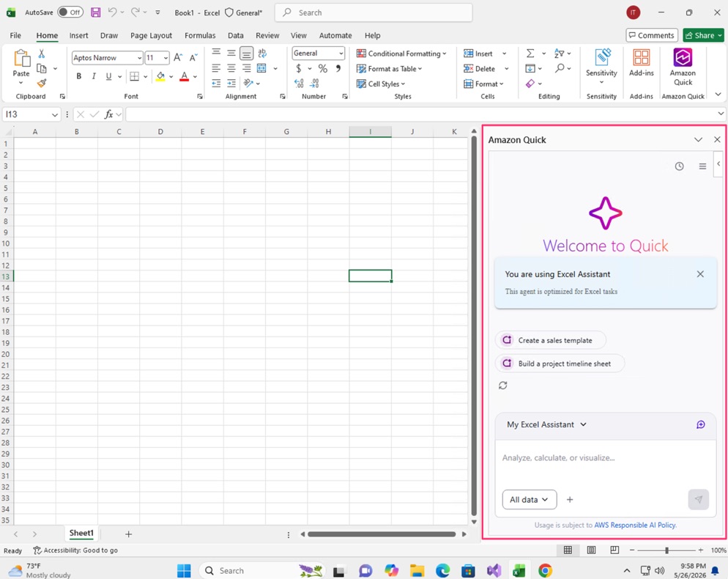
Task: Open the File menu
Action: tap(15, 35)
